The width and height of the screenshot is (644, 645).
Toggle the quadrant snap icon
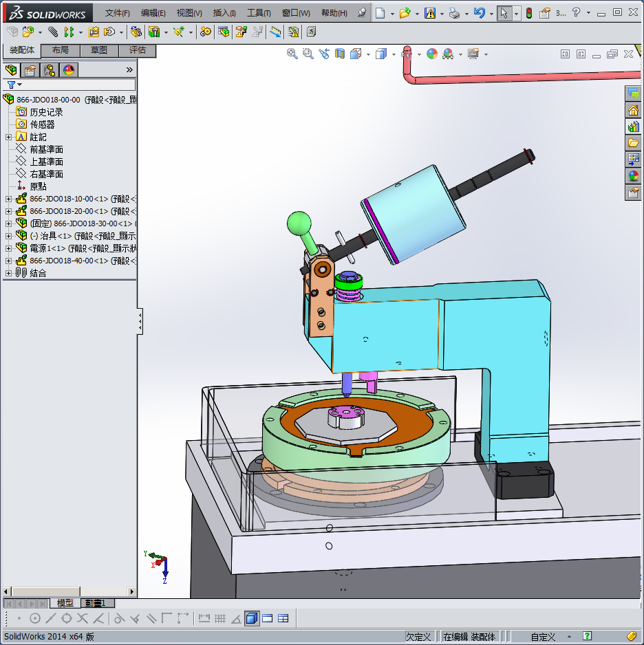(x=67, y=618)
